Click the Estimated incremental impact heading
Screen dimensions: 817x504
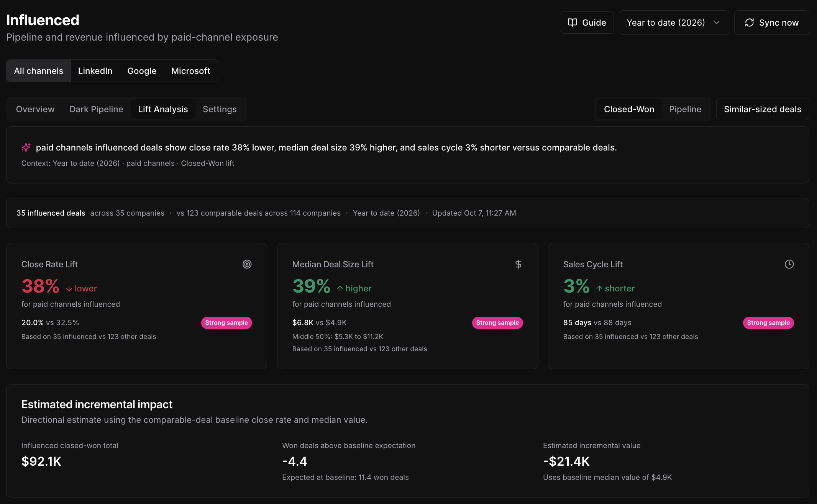click(x=97, y=404)
